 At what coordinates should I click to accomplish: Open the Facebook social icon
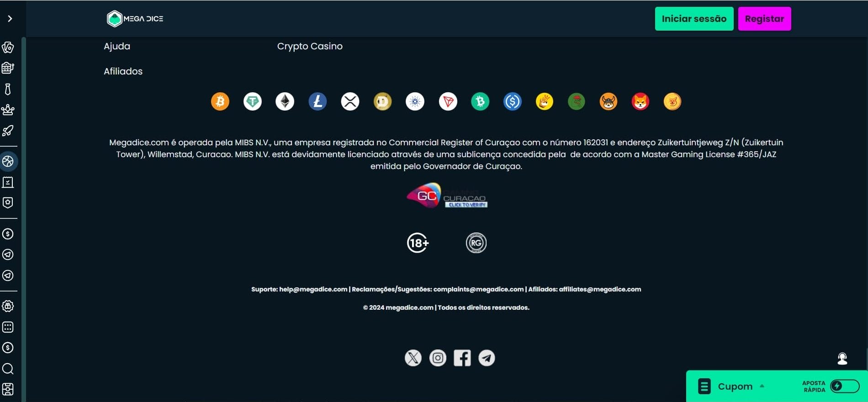click(x=462, y=358)
